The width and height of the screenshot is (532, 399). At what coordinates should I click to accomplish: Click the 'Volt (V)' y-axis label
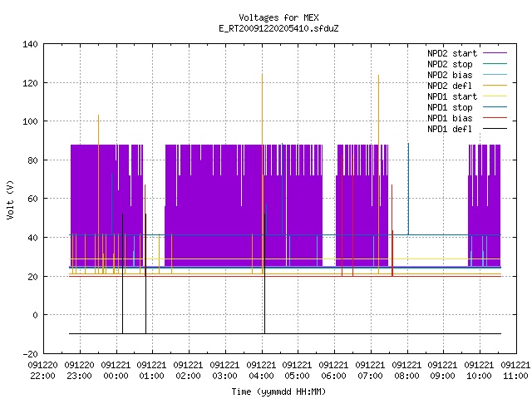10,199
